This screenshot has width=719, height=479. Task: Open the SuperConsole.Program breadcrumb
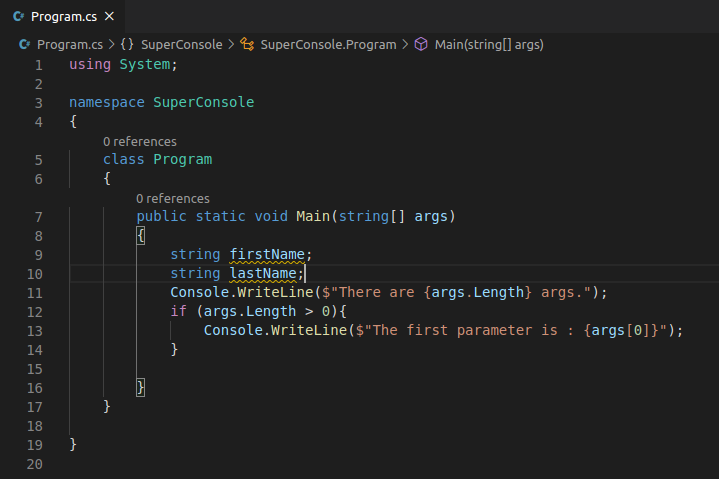(328, 44)
